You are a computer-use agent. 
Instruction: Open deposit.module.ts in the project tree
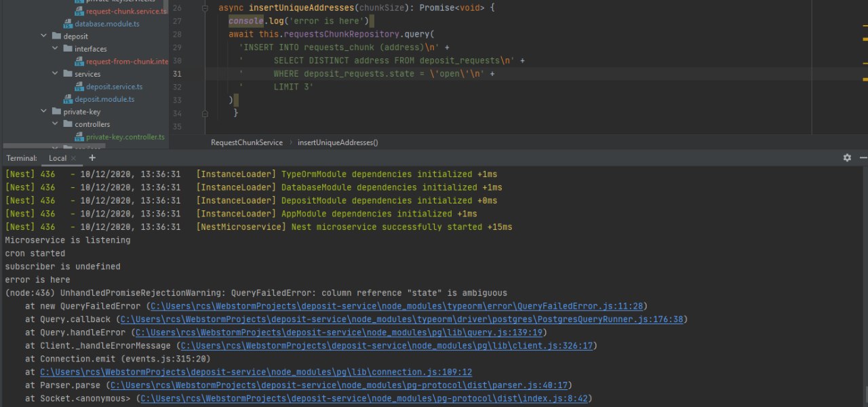point(104,99)
